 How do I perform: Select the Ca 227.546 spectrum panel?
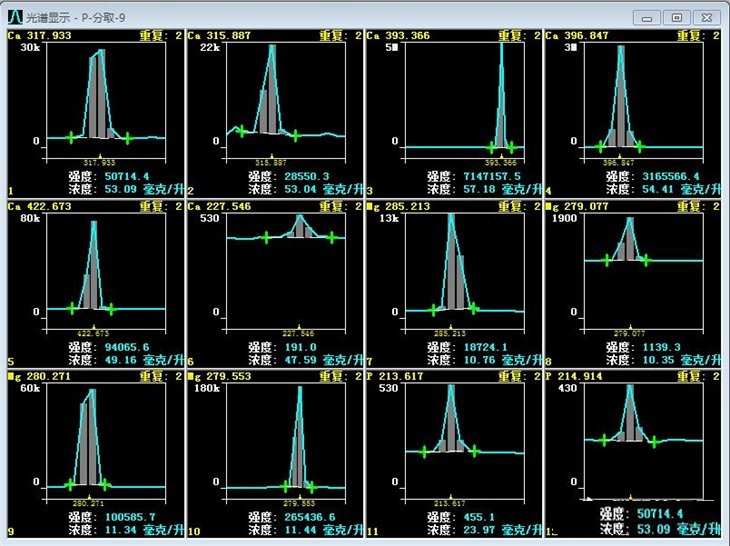(x=275, y=284)
